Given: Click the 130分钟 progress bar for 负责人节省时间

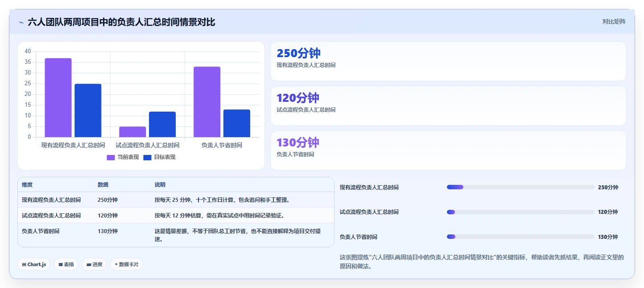Looking at the screenshot, I should pyautogui.click(x=520, y=237).
